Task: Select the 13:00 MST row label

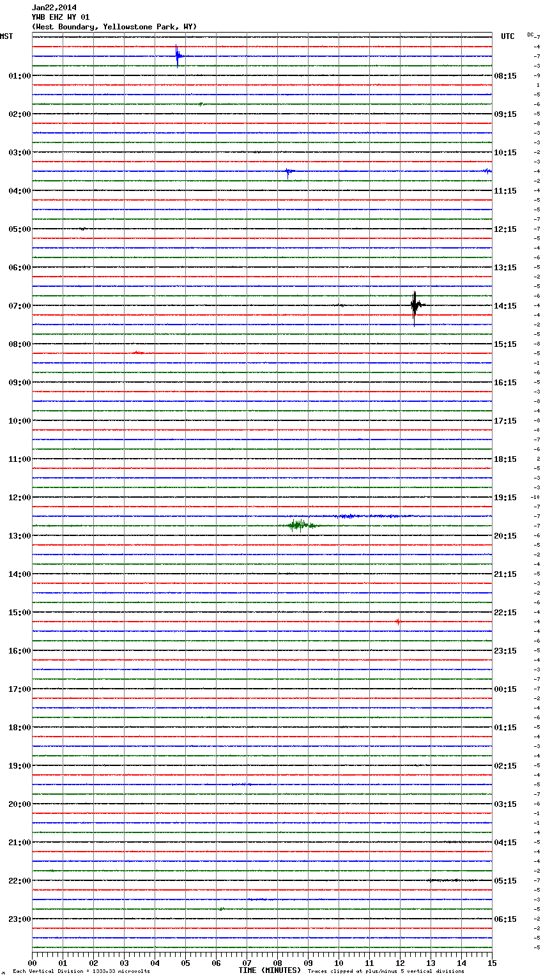Action: pos(19,536)
